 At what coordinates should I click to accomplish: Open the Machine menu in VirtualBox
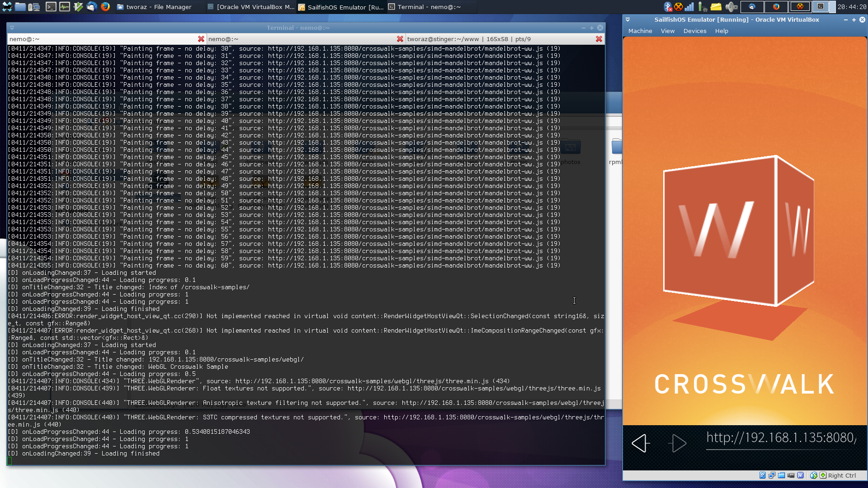640,31
